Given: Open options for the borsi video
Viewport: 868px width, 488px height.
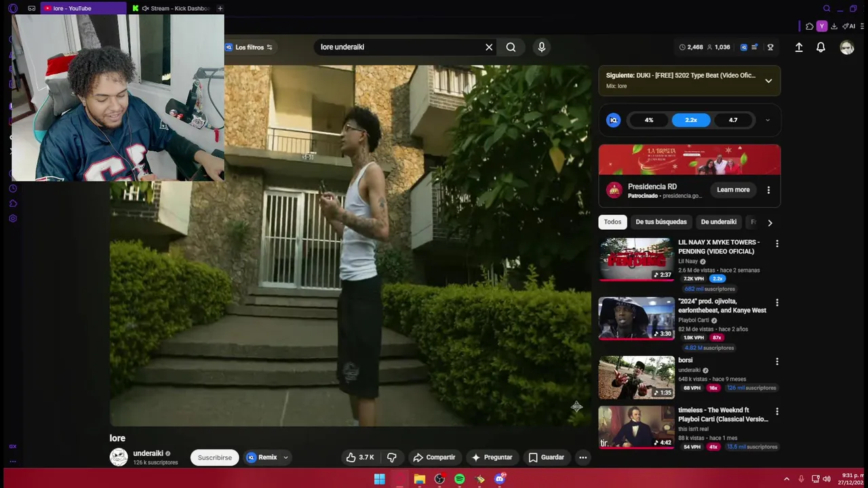Looking at the screenshot, I should click(x=777, y=361).
